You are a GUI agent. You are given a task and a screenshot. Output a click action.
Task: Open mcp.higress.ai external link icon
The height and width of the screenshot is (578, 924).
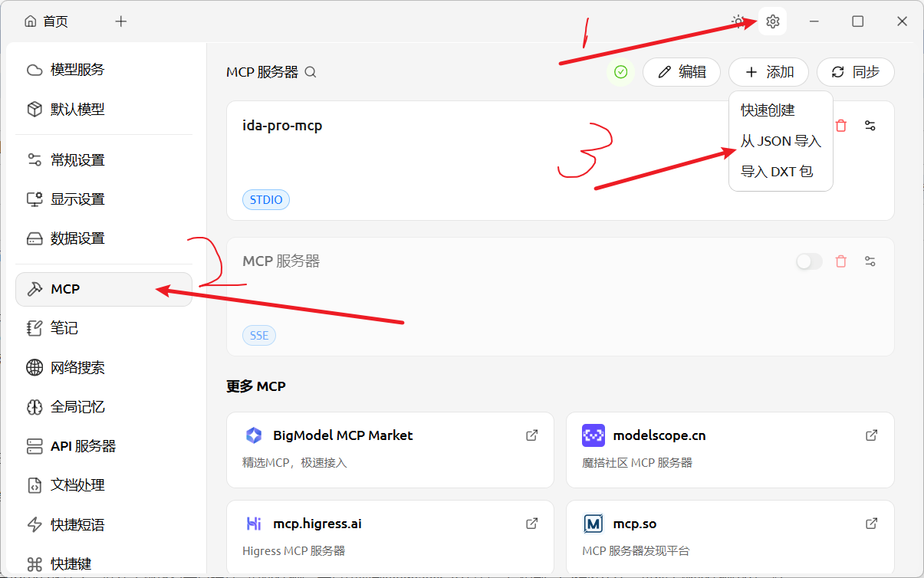(x=531, y=523)
